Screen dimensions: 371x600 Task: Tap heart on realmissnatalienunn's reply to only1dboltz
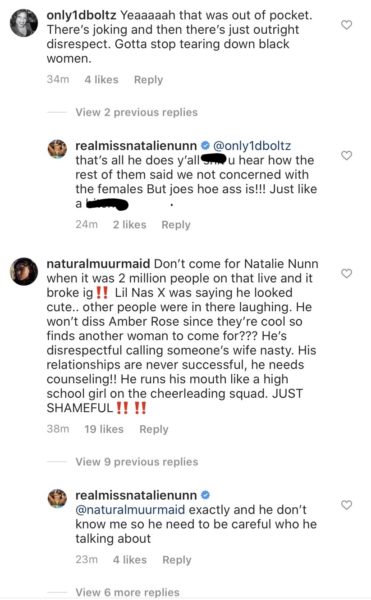point(346,155)
